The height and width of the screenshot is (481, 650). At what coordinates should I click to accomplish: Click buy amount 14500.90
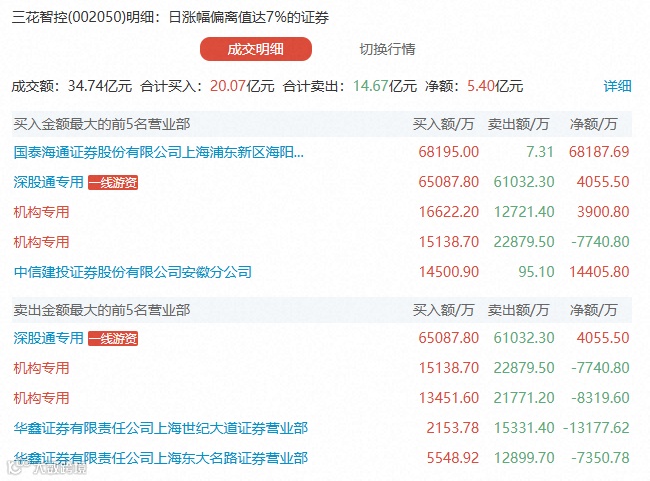(449, 272)
